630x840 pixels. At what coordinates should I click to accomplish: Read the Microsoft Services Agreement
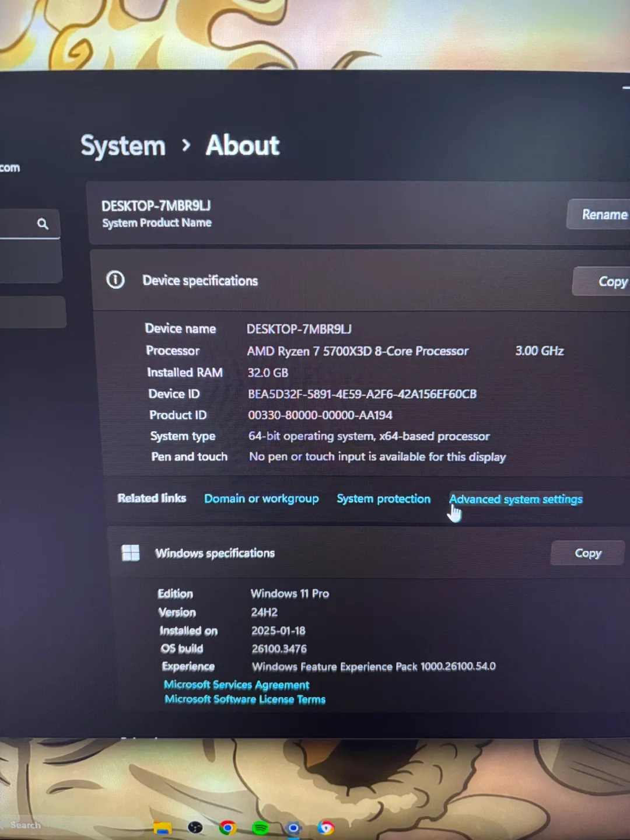point(236,684)
